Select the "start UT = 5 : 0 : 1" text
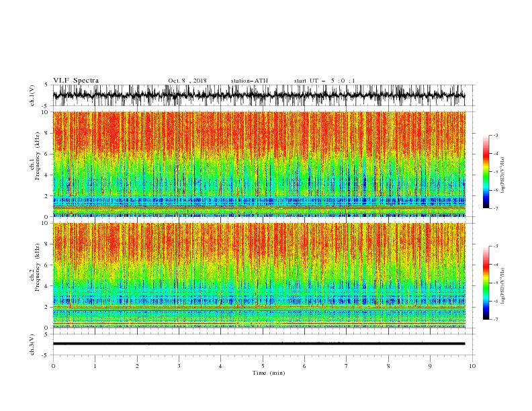The width and height of the screenshot is (532, 411). point(324,81)
